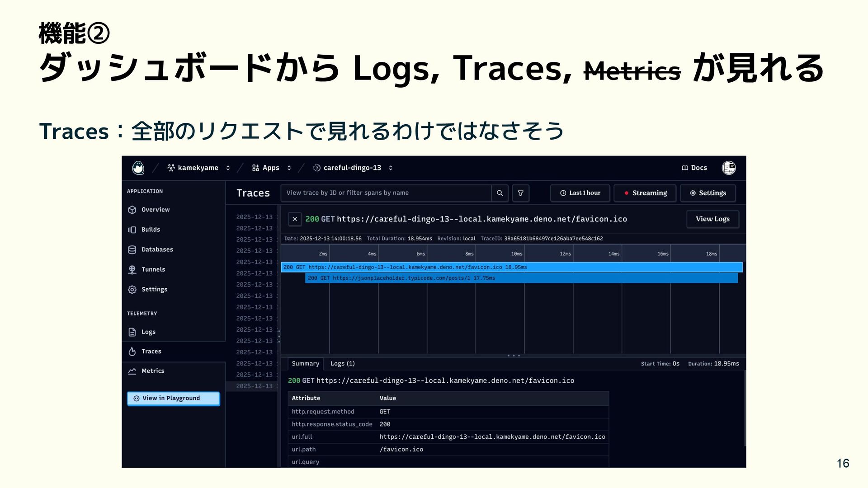
Task: Open Overview in the sidebar
Action: (155, 210)
